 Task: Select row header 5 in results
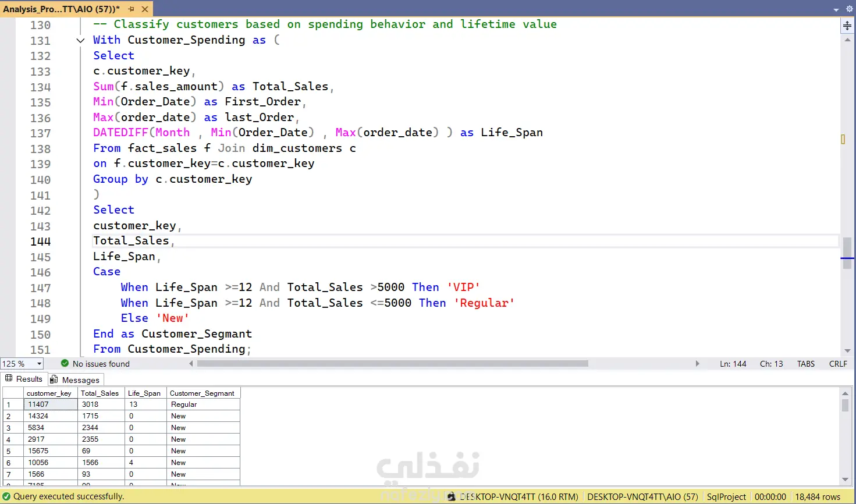point(13,451)
